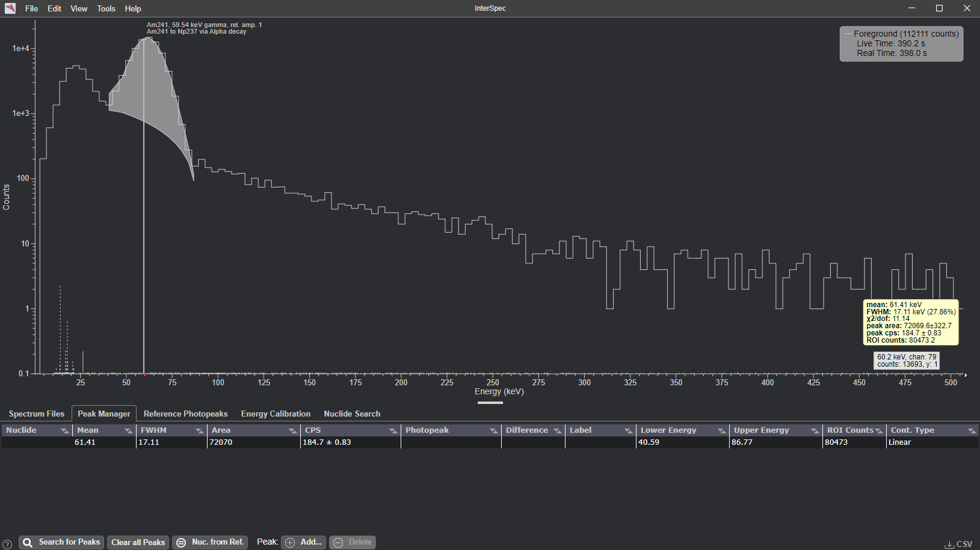Viewport: 980px width, 550px height.
Task: Open the help question mark icon
Action: pos(7,543)
